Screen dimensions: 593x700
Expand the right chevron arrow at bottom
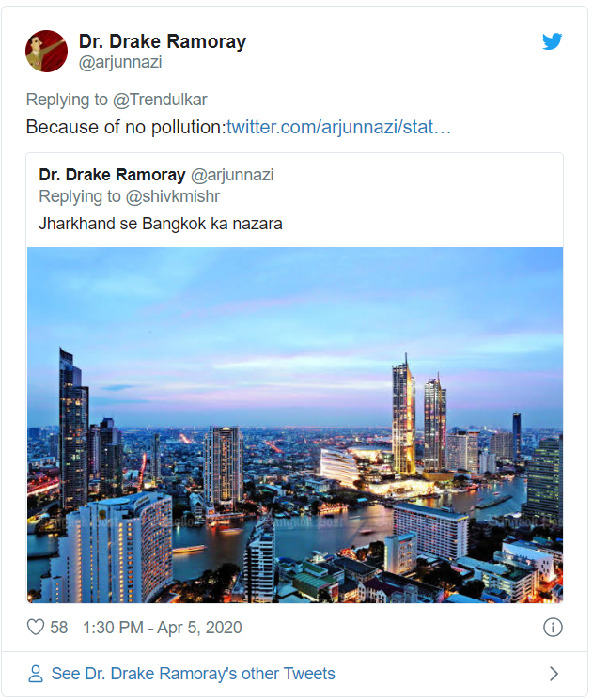[554, 674]
